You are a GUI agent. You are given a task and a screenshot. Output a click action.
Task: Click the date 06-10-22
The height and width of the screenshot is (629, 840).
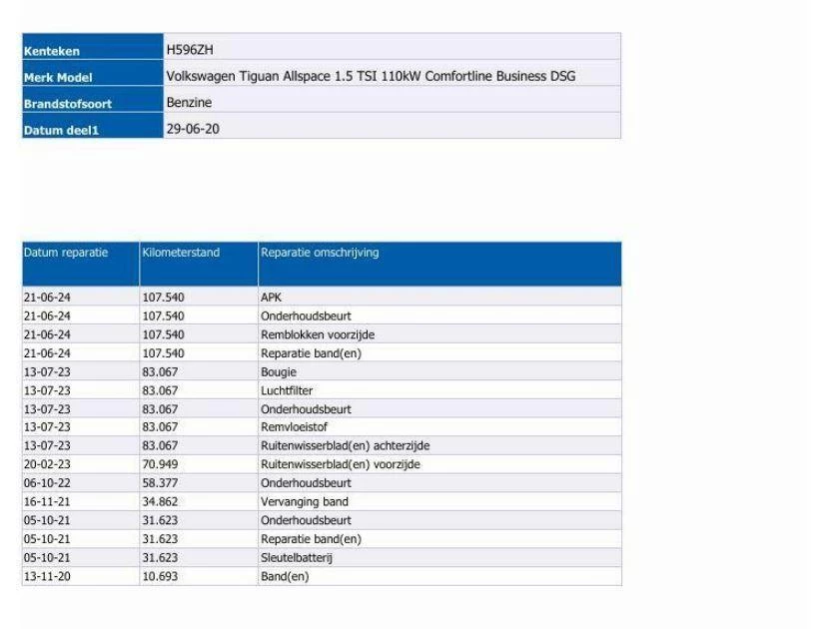click(47, 483)
